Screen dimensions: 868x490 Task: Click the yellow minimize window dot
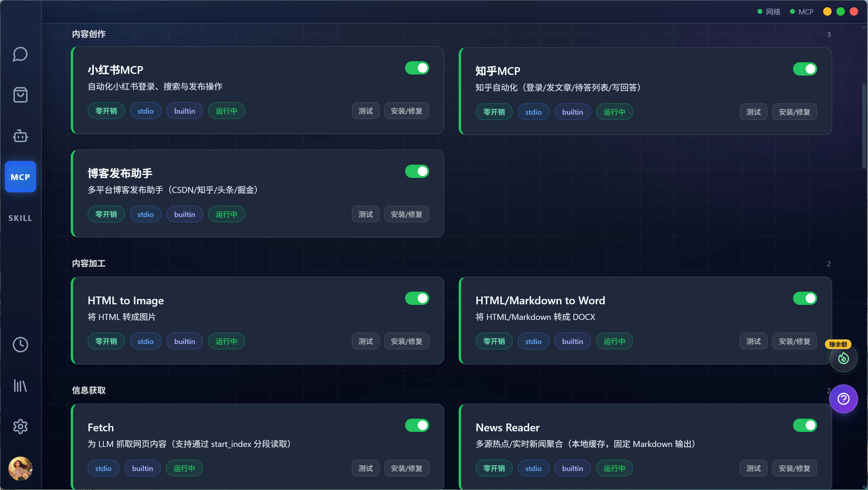[827, 11]
